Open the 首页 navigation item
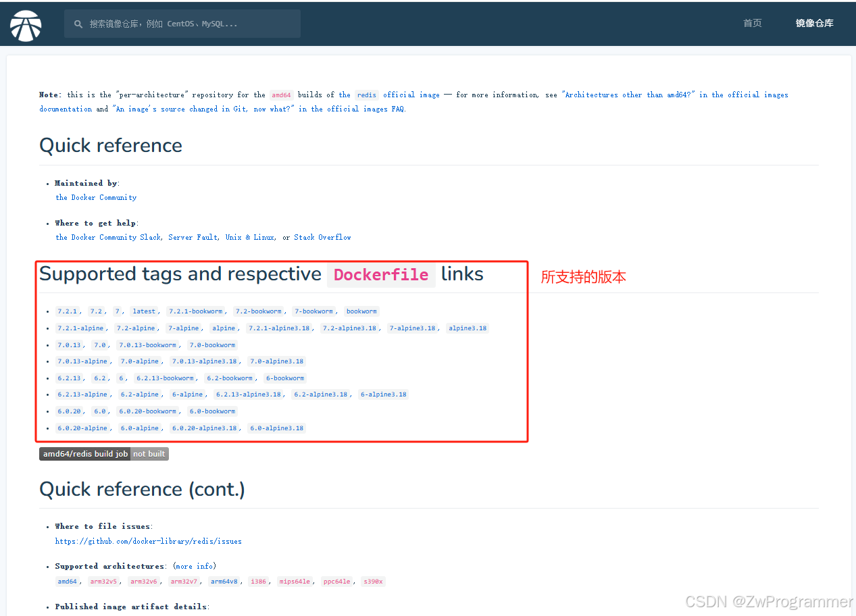 point(753,23)
